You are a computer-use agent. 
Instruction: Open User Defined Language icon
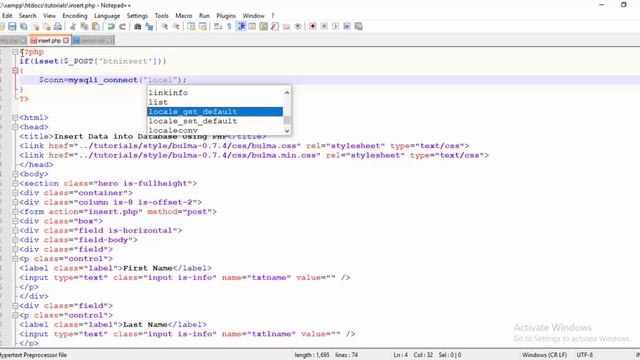click(252, 27)
